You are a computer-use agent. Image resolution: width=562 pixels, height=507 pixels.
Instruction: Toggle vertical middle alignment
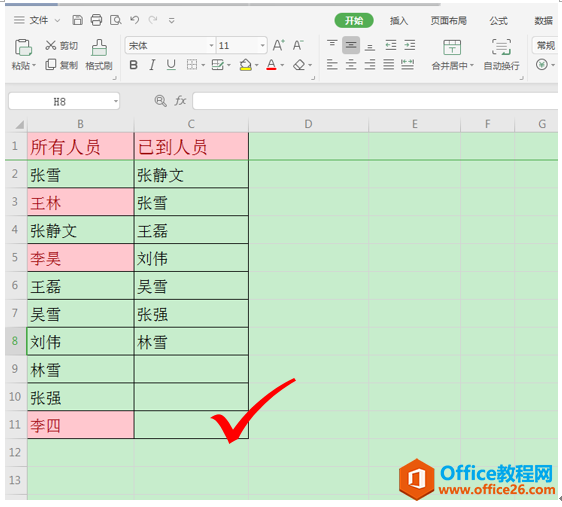(x=351, y=45)
